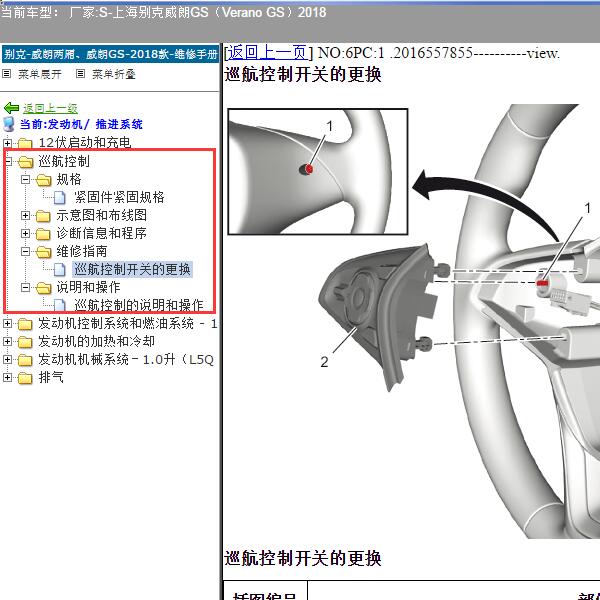Viewport: 600px width, 600px height.
Task: Click the 别克-威朗两厢 manual header bar
Action: pyautogui.click(x=110, y=54)
